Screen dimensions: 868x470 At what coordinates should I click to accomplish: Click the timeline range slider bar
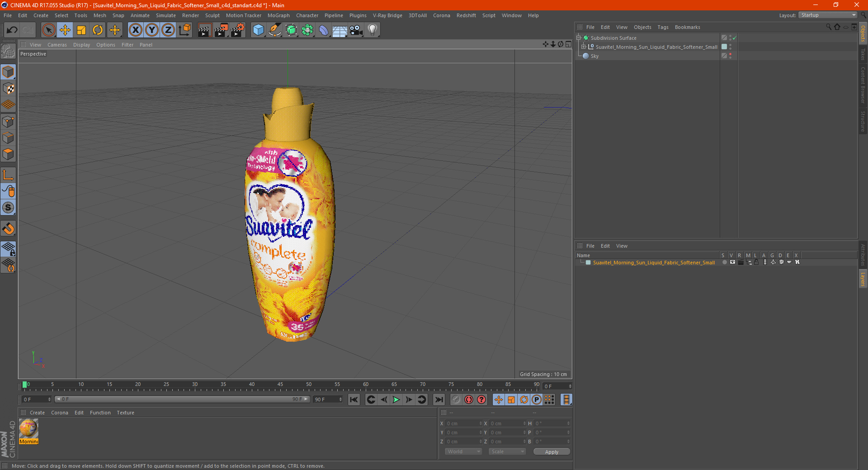pyautogui.click(x=182, y=399)
